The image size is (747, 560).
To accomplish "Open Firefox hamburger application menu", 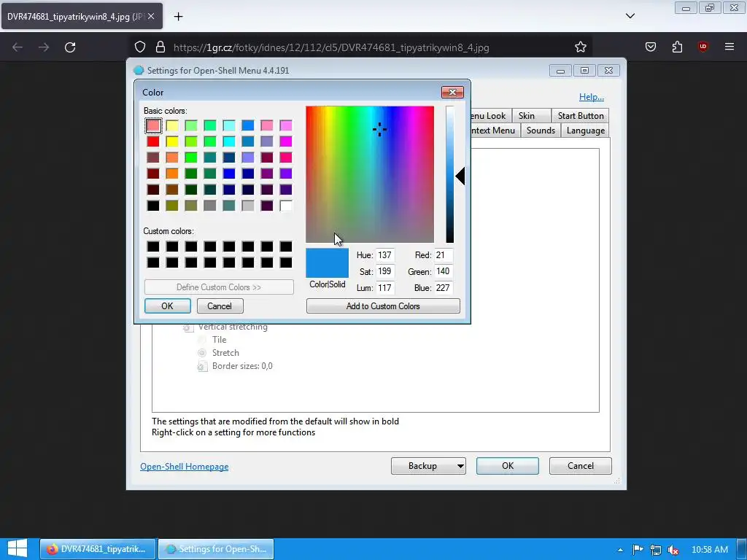I will [x=729, y=47].
